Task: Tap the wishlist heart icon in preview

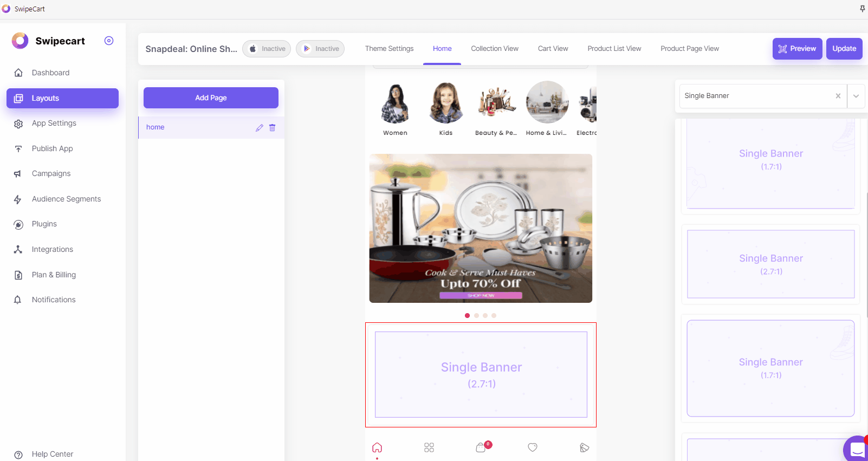Action: tap(533, 447)
